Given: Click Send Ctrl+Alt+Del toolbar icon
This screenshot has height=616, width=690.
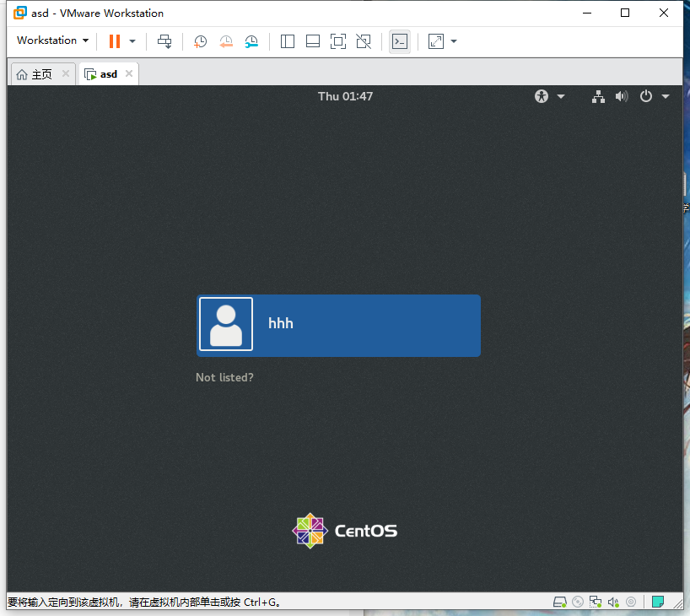Looking at the screenshot, I should pos(164,41).
